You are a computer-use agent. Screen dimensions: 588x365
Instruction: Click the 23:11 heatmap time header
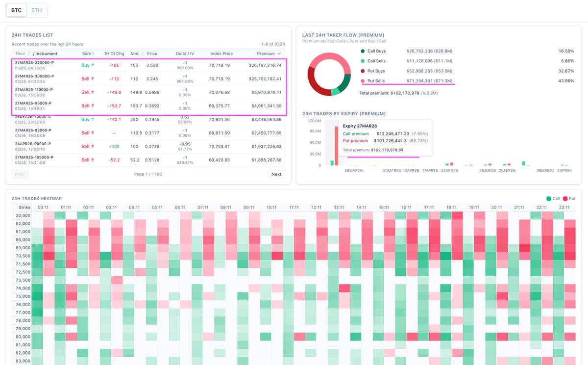pyautogui.click(x=563, y=208)
